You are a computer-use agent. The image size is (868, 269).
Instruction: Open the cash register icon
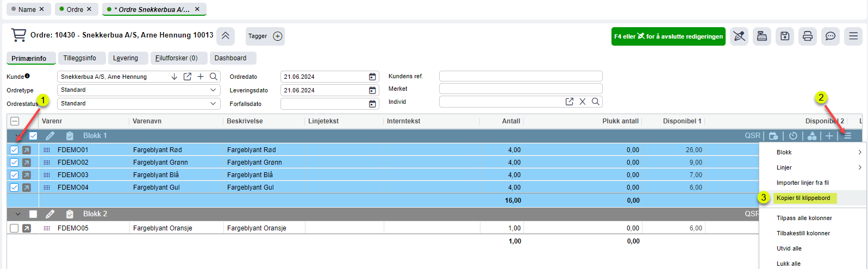(762, 36)
